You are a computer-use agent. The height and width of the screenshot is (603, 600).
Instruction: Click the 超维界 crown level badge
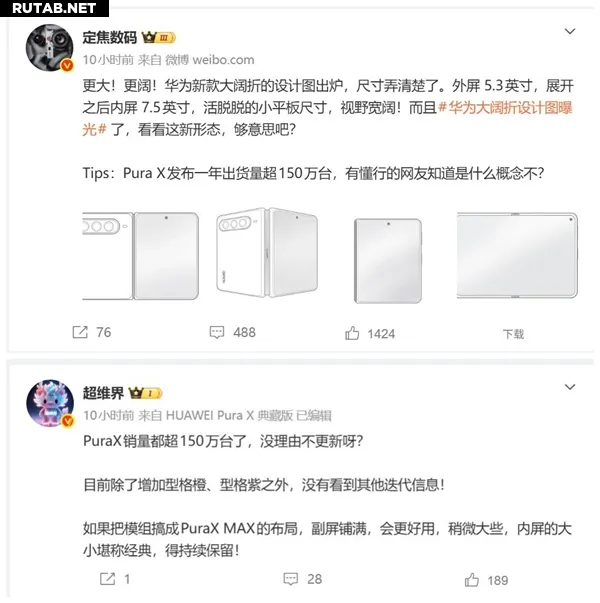click(145, 393)
